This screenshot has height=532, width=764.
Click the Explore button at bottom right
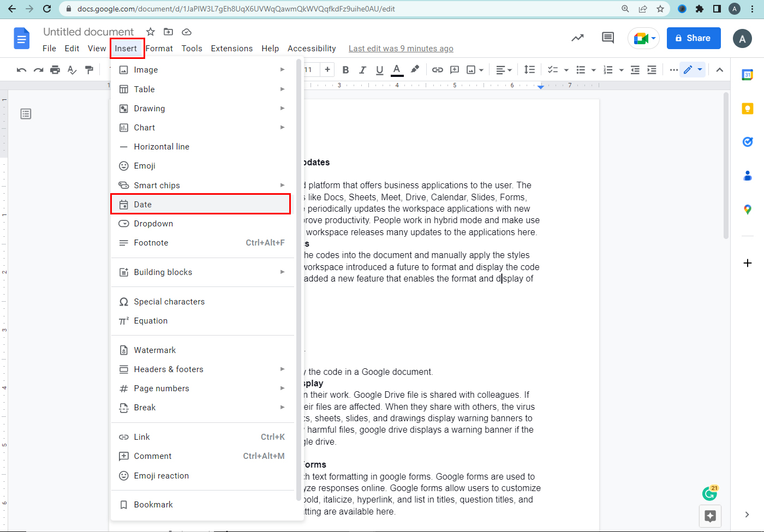coord(710,516)
